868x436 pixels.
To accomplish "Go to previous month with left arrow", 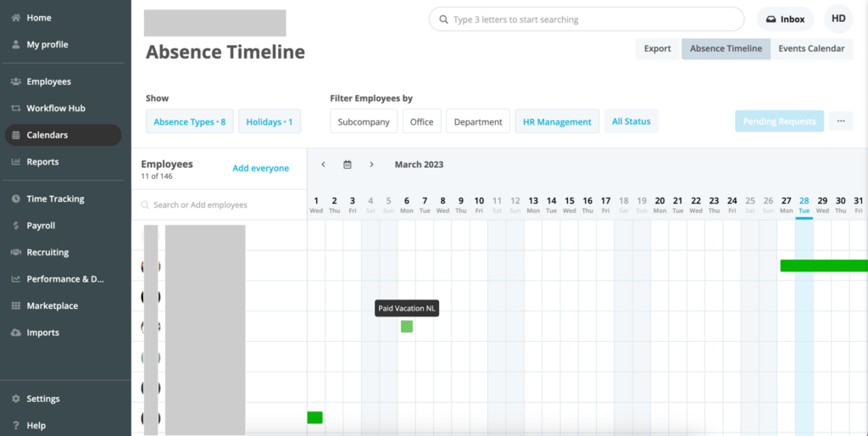I will [x=323, y=165].
